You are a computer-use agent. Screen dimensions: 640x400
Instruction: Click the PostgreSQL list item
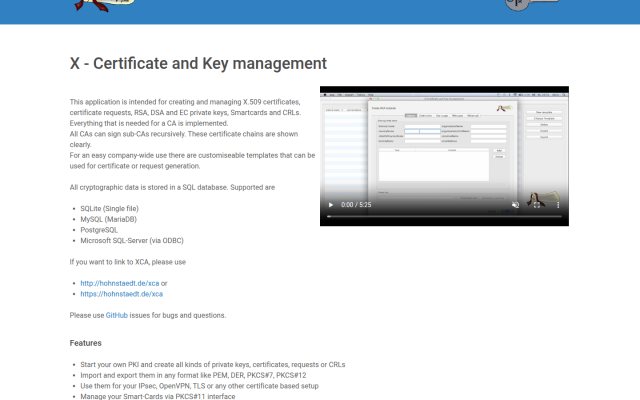(x=99, y=230)
